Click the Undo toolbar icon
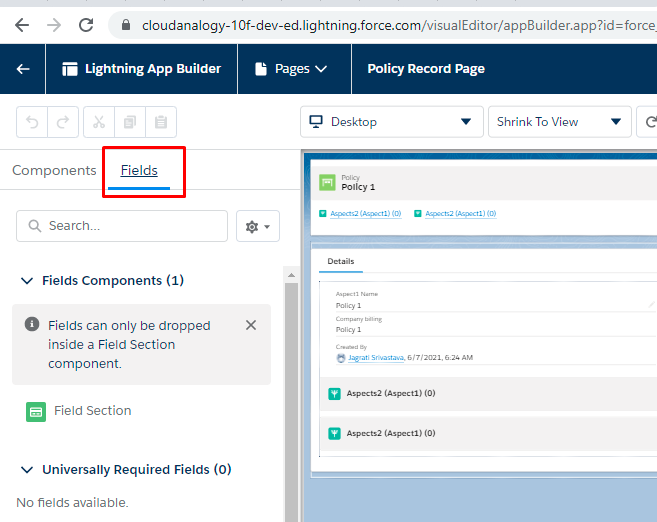This screenshot has width=657, height=522. point(32,122)
